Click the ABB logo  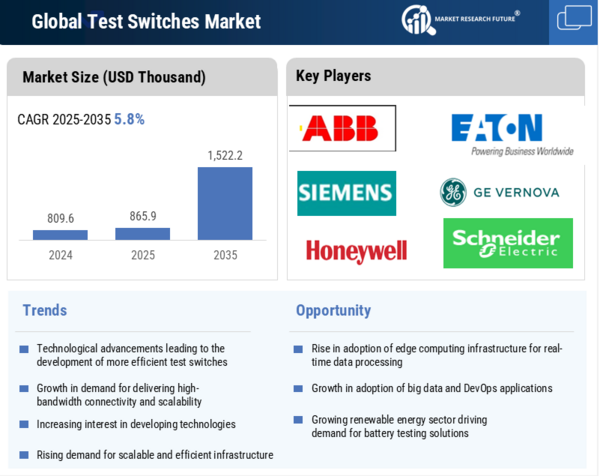[x=342, y=128]
